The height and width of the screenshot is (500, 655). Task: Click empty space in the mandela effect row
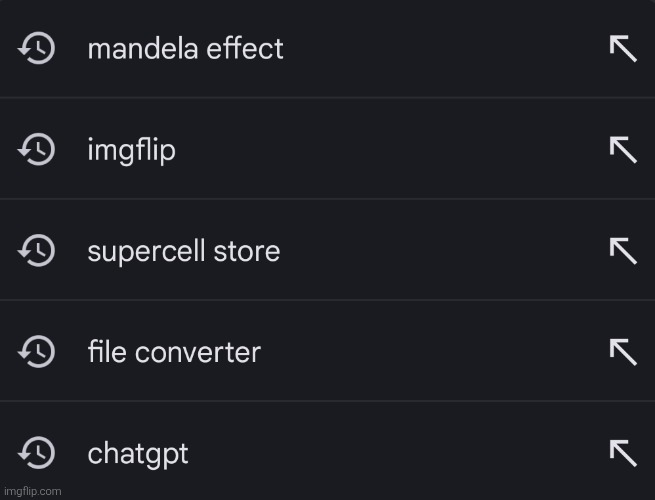(440, 48)
